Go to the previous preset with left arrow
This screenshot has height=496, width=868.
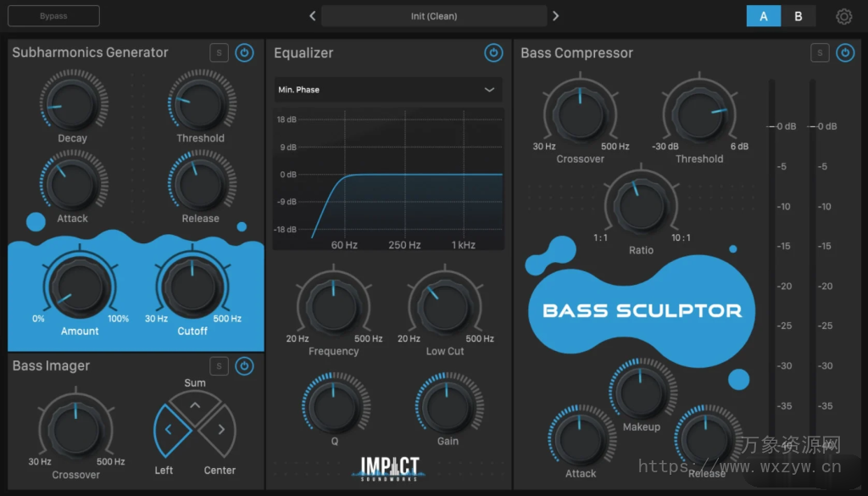pos(312,15)
